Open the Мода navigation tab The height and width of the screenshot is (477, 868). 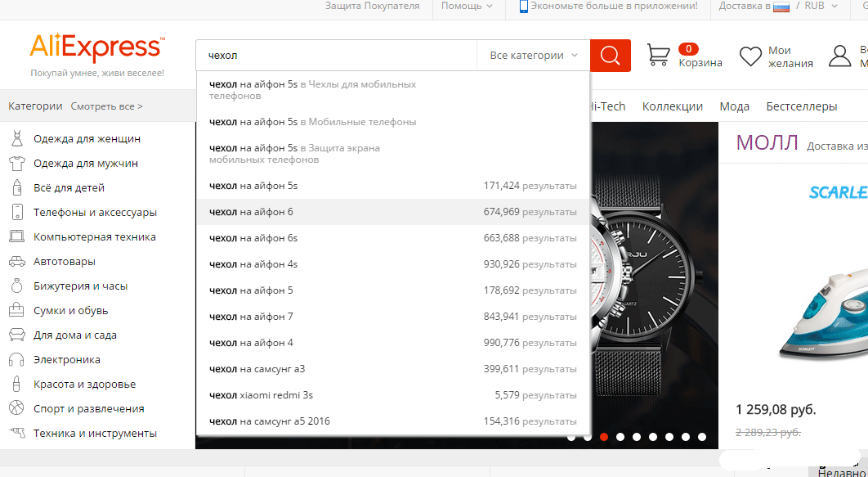[x=735, y=106]
